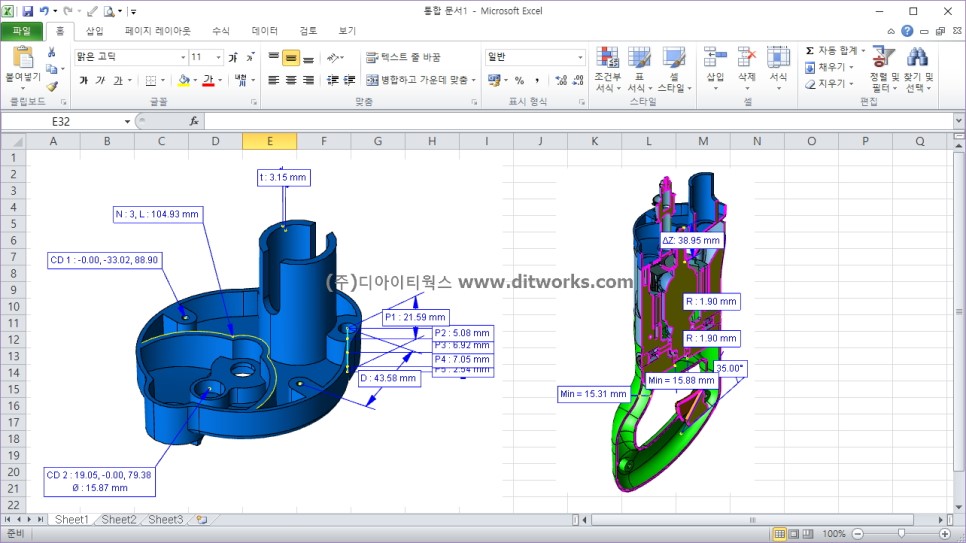Click the Undo arrow icon
966x543 pixels.
coord(44,11)
